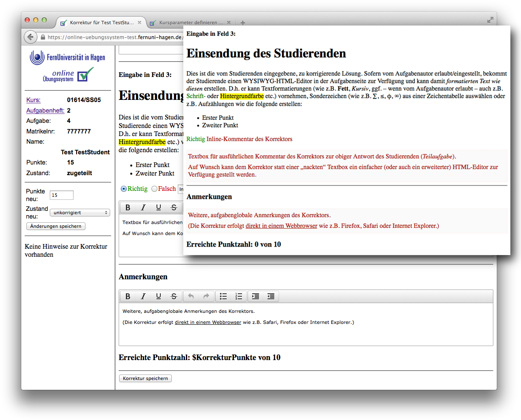Click the browser back button
This screenshot has width=521, height=420.
(x=30, y=37)
